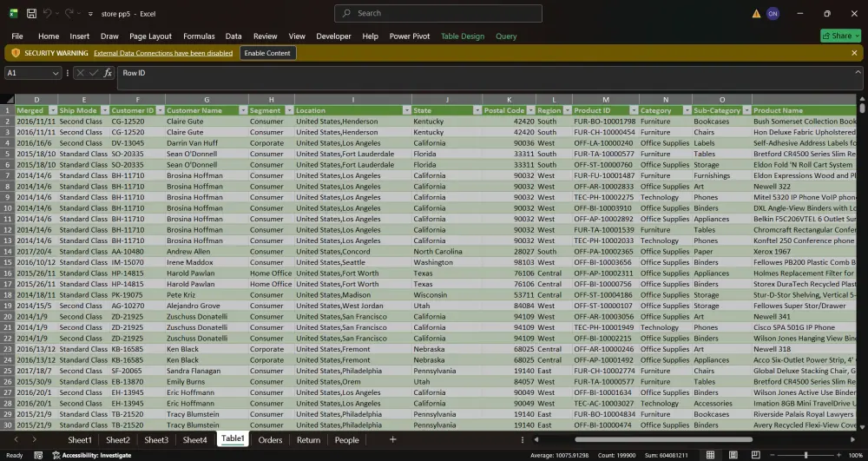
Task: Click inside the Search box
Action: tap(437, 13)
